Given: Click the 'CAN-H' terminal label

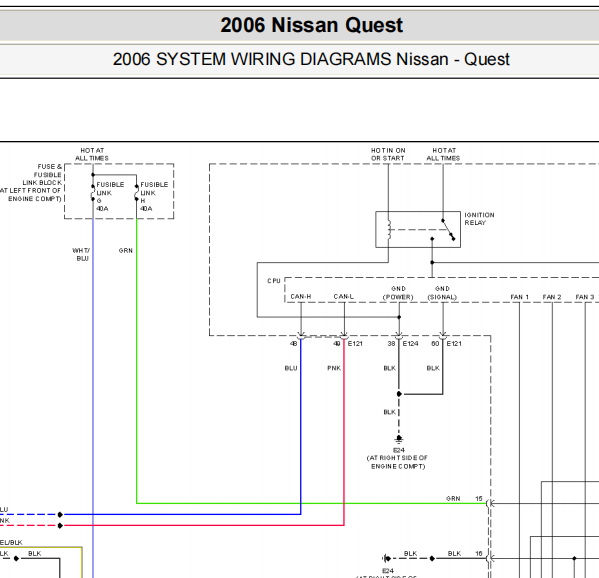Looking at the screenshot, I should [x=301, y=296].
